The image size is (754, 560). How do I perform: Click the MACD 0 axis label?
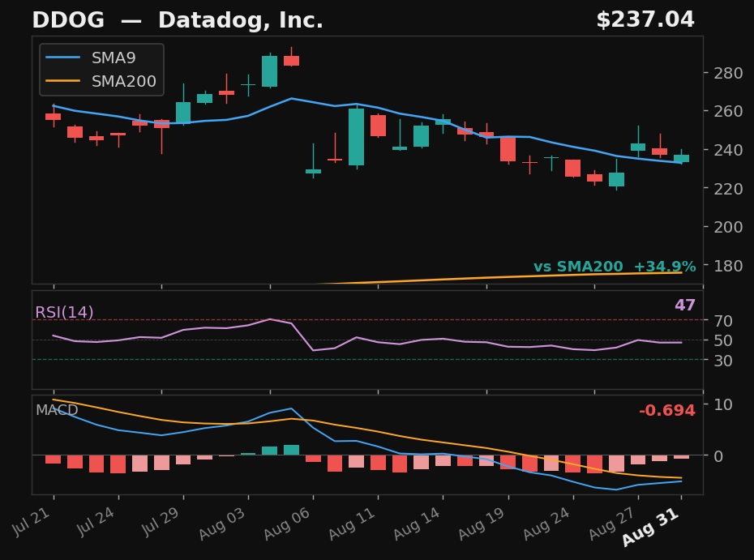tap(718, 456)
